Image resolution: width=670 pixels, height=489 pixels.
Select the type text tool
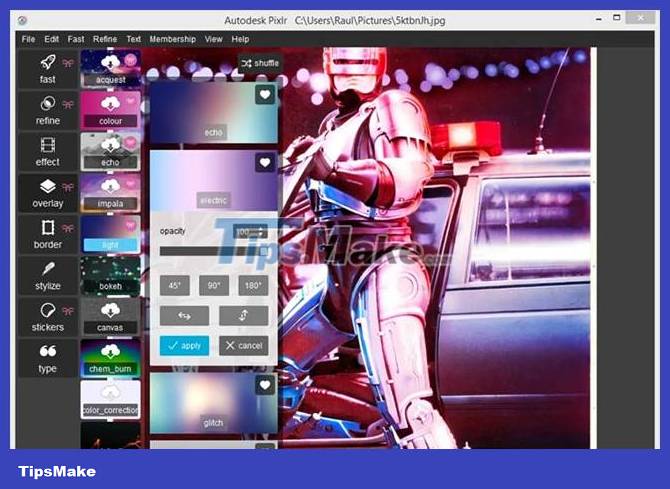click(x=47, y=358)
